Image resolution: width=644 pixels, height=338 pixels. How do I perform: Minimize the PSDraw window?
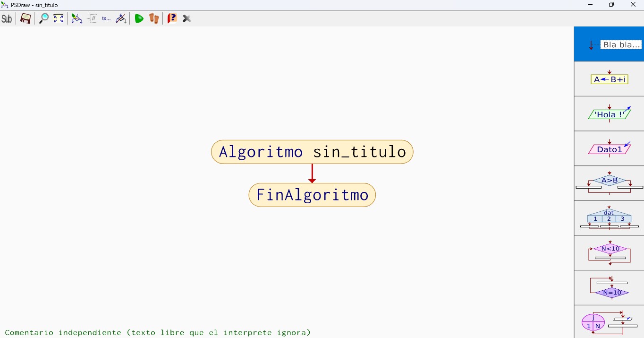[590, 5]
